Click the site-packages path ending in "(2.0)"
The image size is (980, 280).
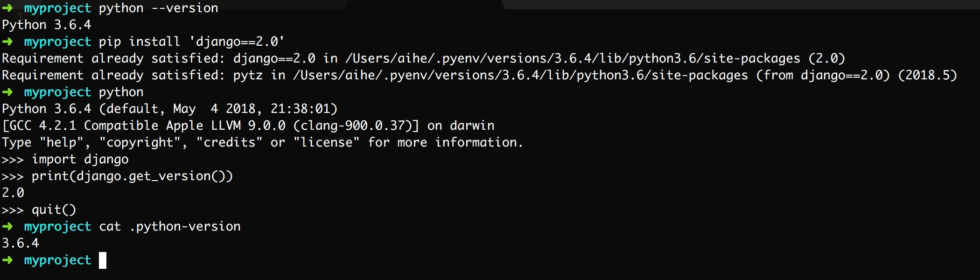(573, 58)
